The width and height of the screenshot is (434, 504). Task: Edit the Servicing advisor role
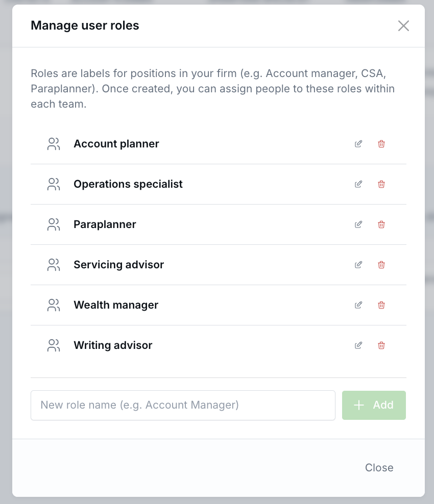(x=358, y=265)
